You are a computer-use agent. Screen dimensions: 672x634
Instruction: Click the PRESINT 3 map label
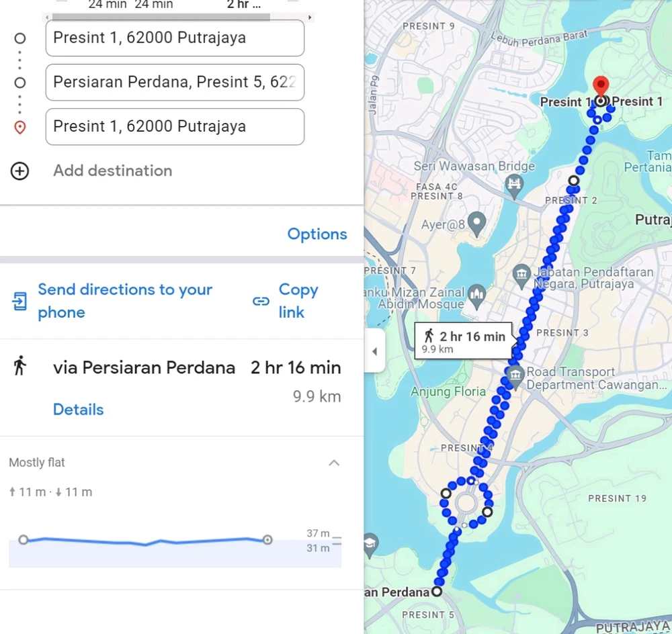tap(562, 332)
